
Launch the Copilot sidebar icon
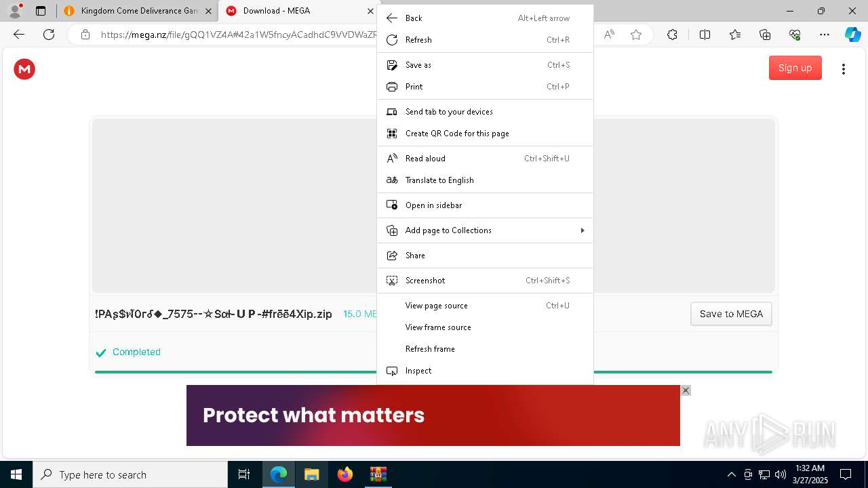point(852,35)
